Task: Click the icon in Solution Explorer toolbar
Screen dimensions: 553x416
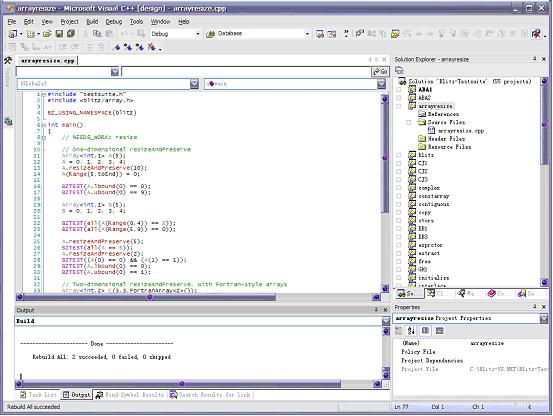Action: point(399,71)
